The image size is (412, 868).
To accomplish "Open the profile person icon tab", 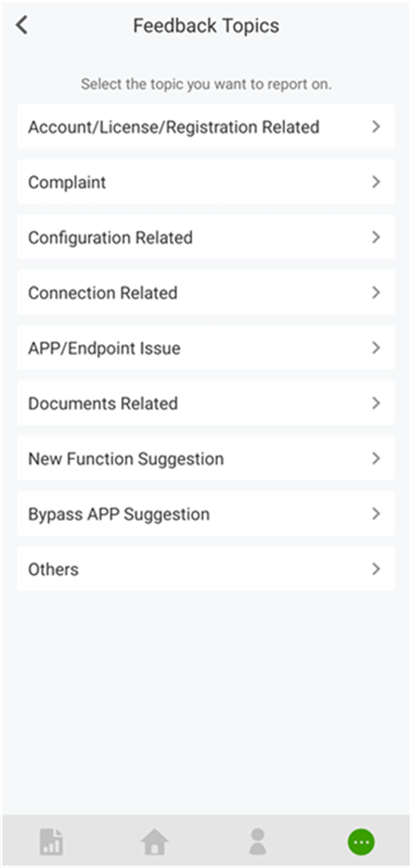I will [x=258, y=842].
